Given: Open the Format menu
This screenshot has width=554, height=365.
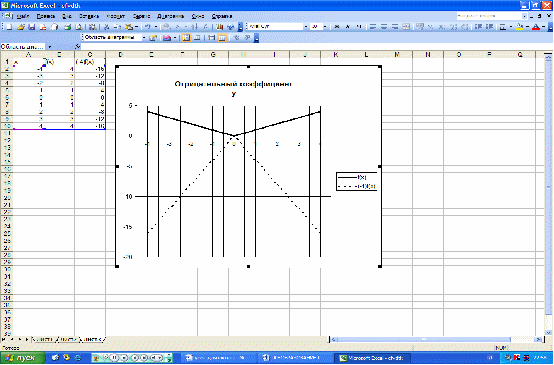Looking at the screenshot, I should (116, 16).
